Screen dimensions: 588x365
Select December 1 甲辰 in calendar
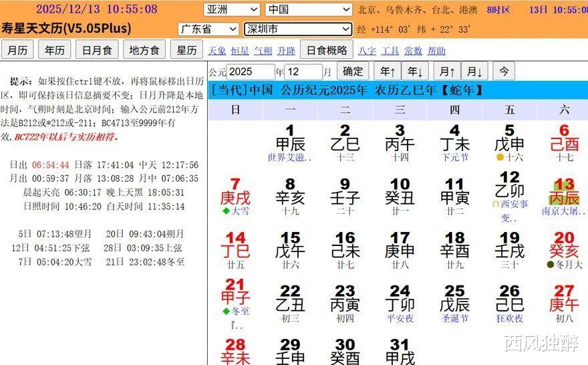coord(290,142)
